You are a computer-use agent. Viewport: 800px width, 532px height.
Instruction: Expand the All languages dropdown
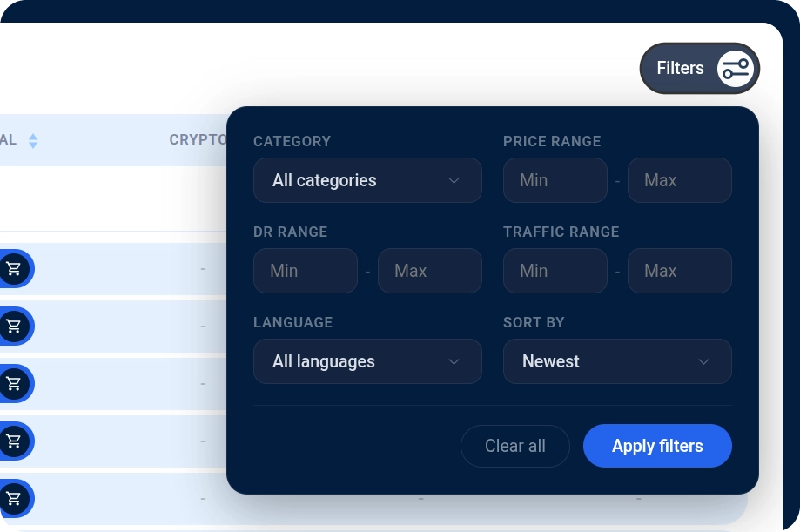(x=366, y=360)
